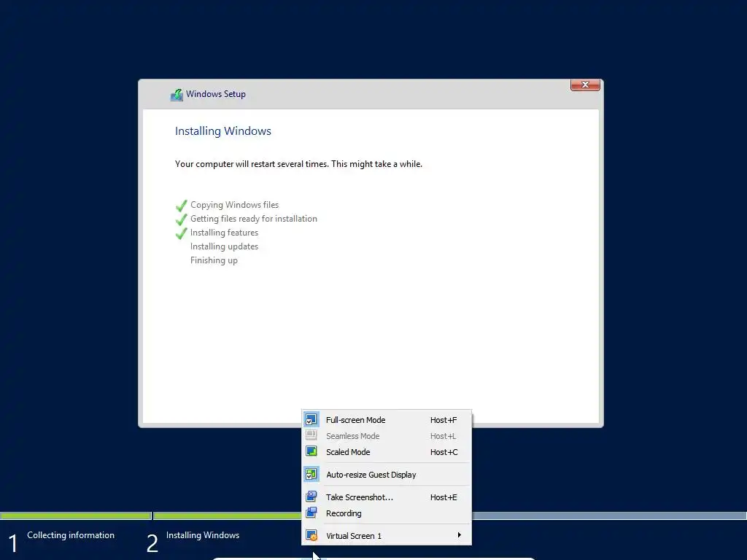747x560 pixels.
Task: Toggle Full-screen Mode menu entry
Action: click(x=387, y=420)
